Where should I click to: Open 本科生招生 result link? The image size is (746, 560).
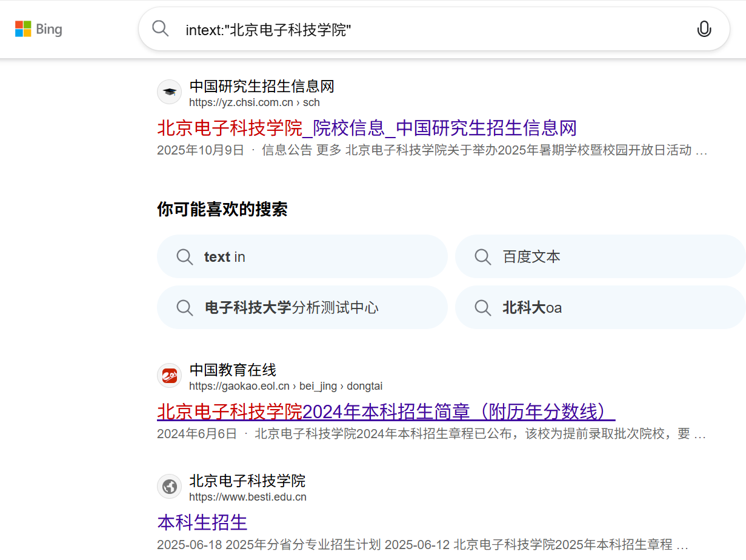point(202,522)
